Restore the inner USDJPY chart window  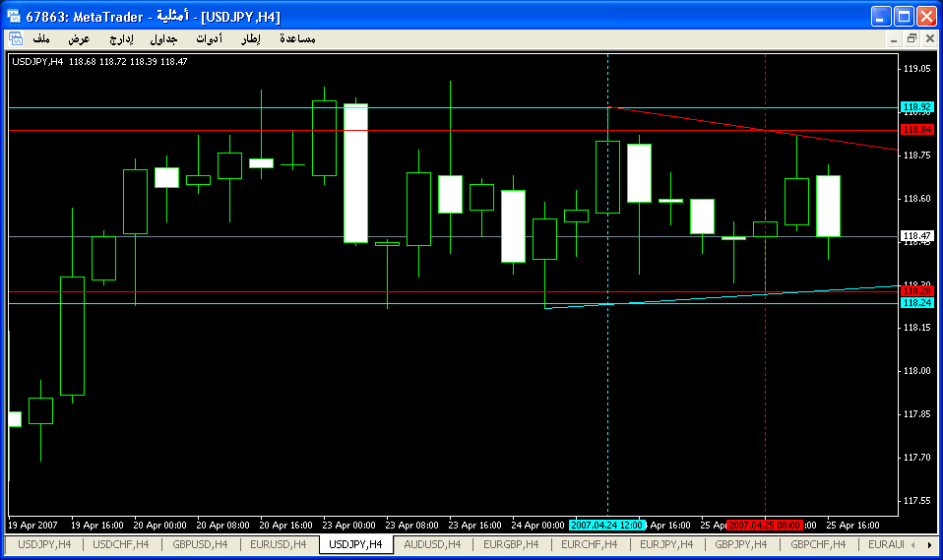(912, 38)
